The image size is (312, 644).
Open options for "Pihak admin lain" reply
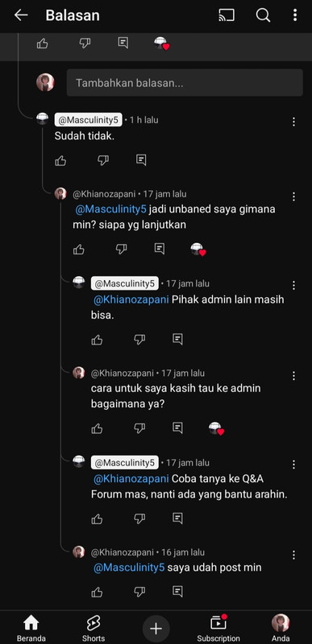click(293, 285)
